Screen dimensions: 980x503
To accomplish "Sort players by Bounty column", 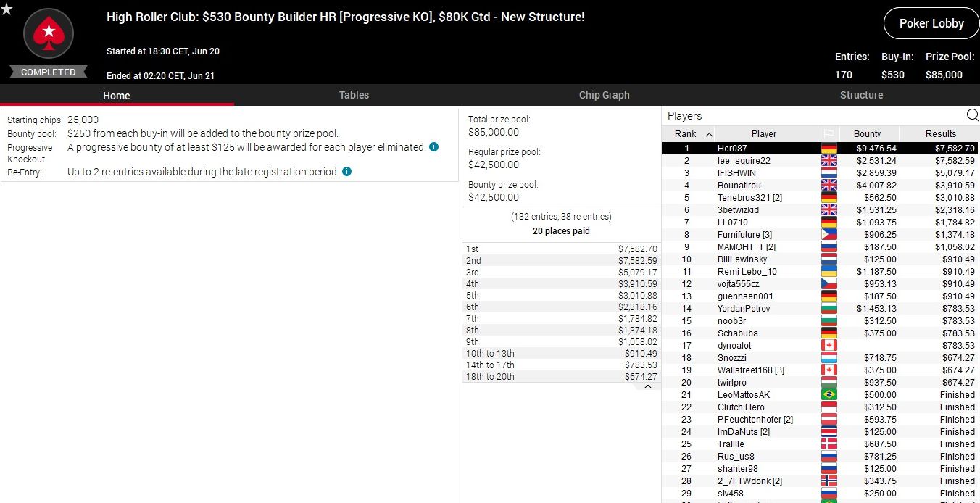I will (867, 134).
